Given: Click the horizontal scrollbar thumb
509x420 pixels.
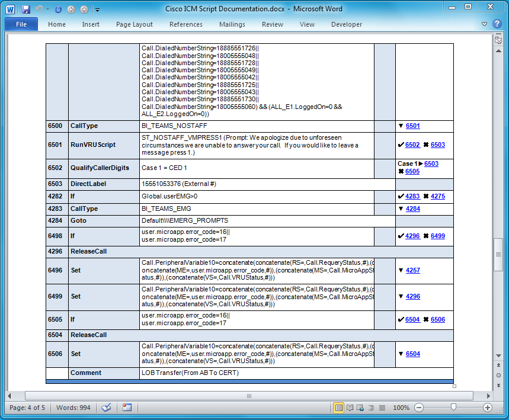Looking at the screenshot, I should [x=249, y=396].
